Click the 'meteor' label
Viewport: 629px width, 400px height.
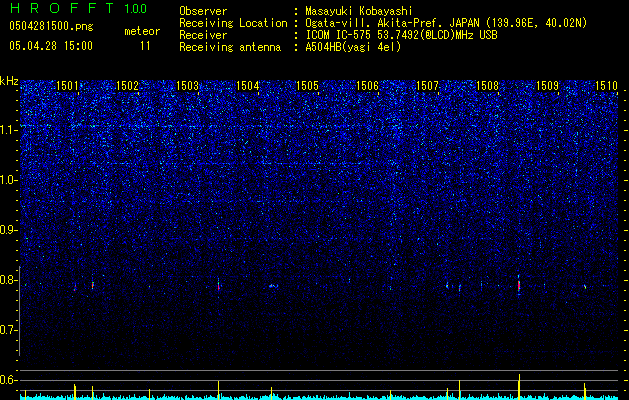tap(142, 31)
